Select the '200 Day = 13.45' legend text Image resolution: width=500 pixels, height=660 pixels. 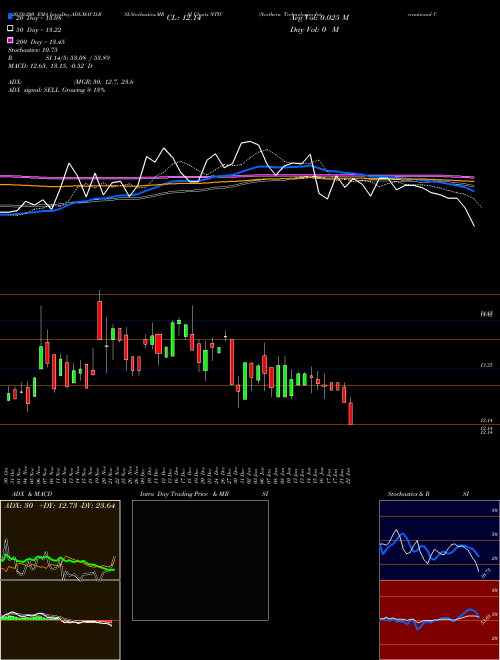coord(40,42)
